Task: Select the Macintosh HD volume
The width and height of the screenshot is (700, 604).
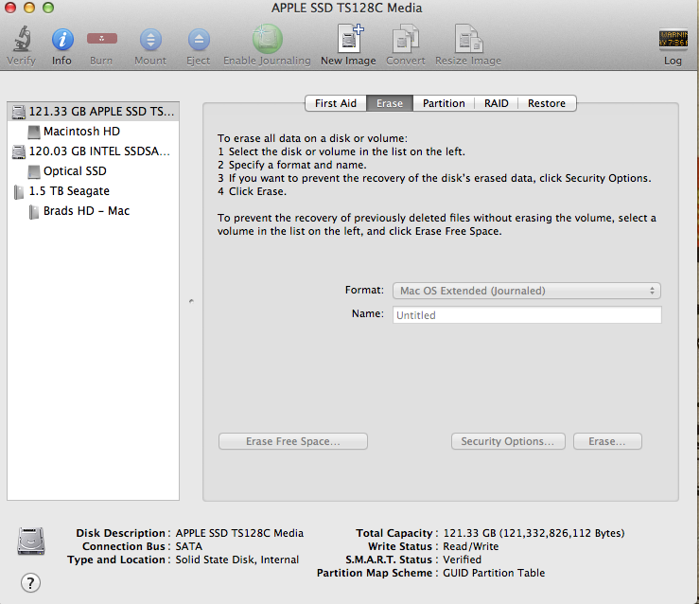Action: tap(94, 132)
